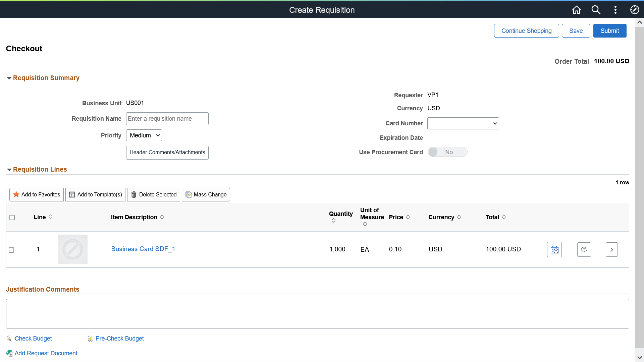Collapse the Requisition Summary section

[x=9, y=78]
